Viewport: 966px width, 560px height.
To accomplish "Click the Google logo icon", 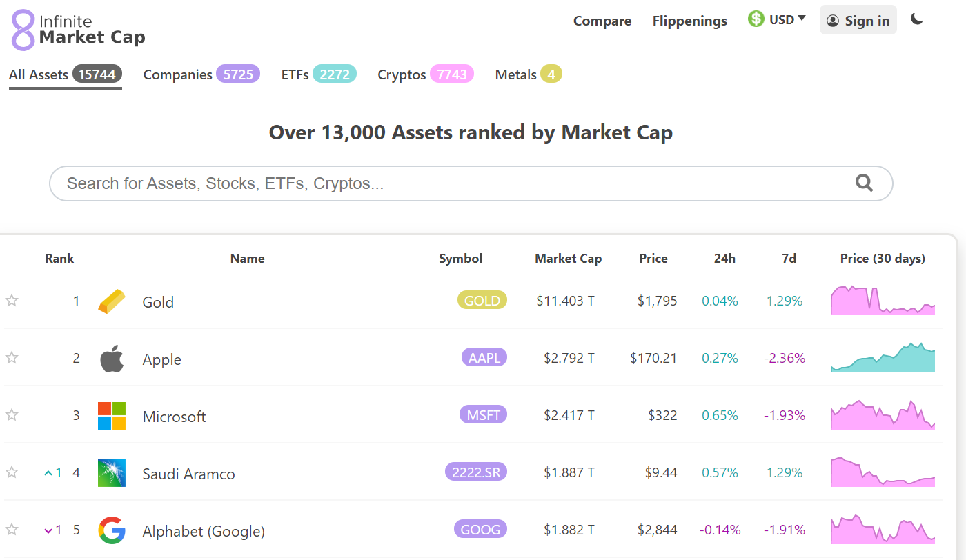I will [111, 530].
